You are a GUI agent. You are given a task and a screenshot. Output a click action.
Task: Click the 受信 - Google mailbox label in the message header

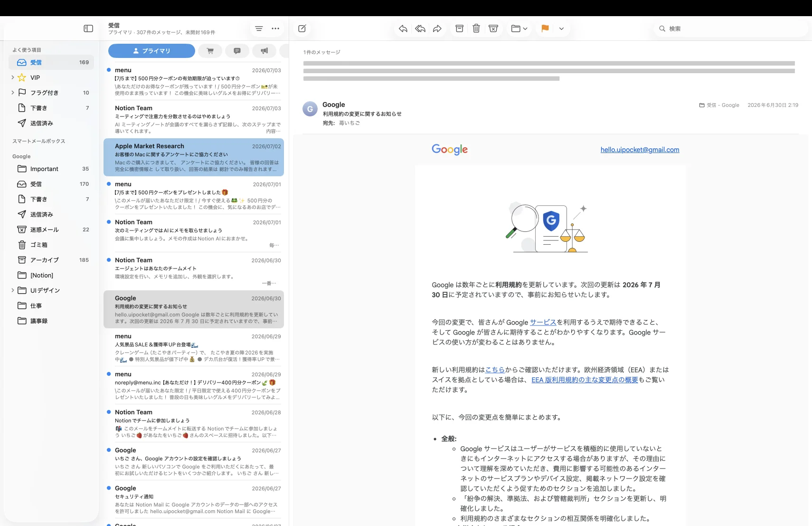pyautogui.click(x=719, y=105)
